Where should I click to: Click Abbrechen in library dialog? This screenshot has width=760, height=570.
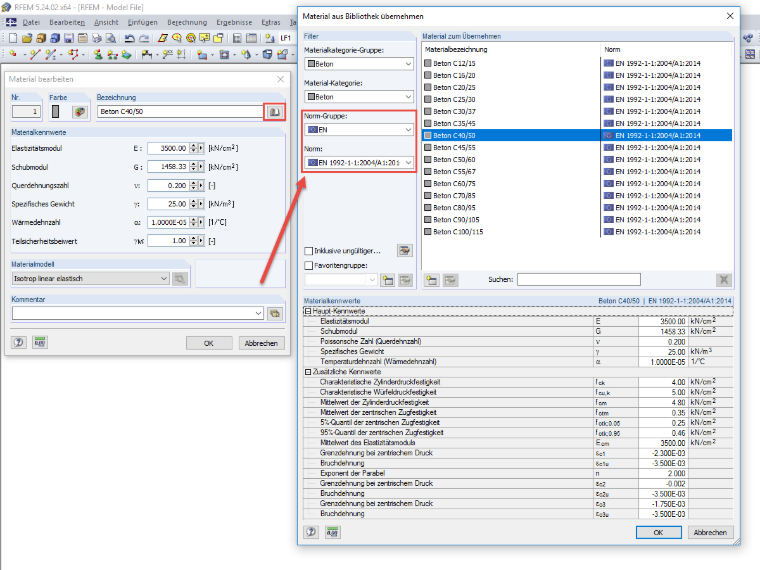(x=710, y=532)
